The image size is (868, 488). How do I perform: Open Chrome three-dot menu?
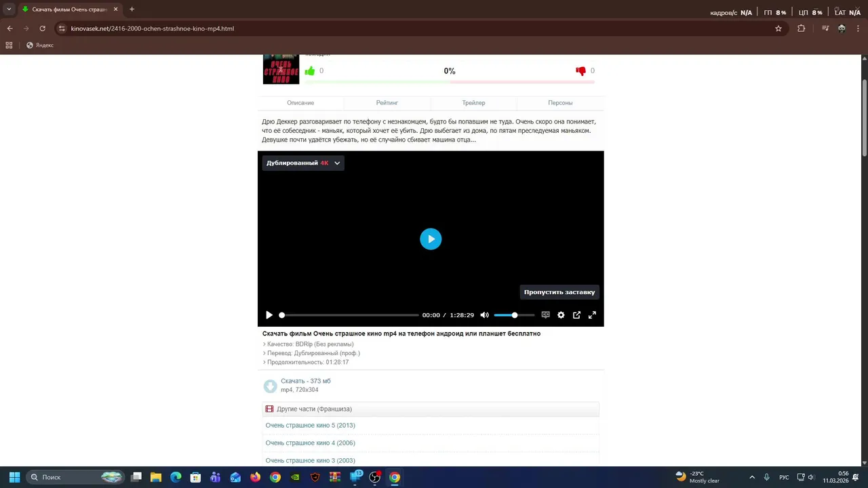click(x=858, y=28)
